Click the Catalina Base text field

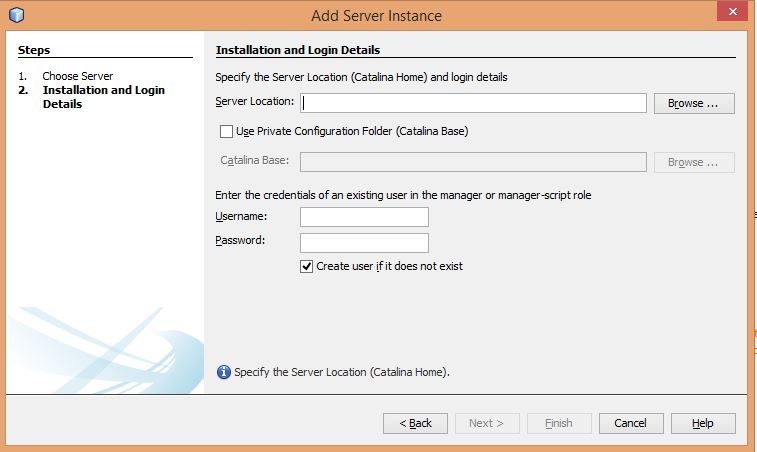pos(472,162)
